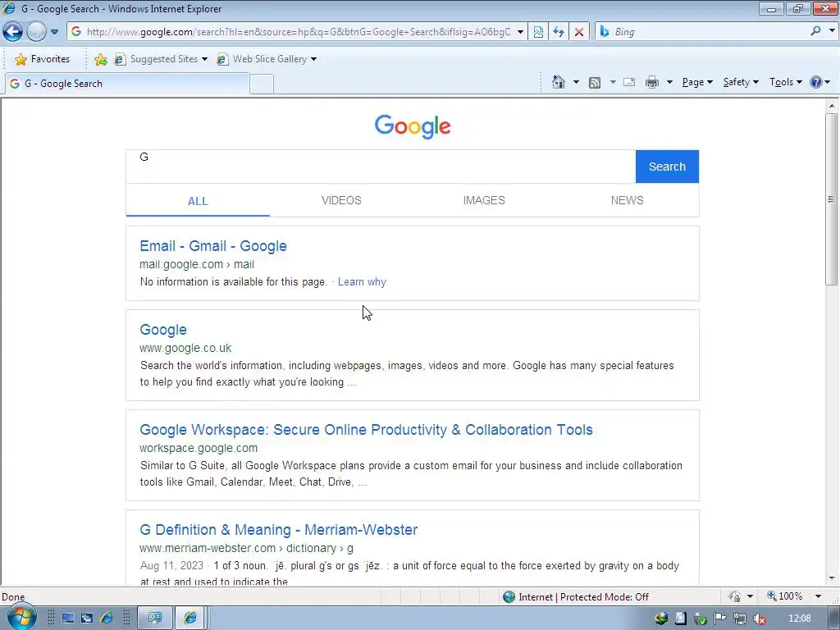The width and height of the screenshot is (840, 630).
Task: Click the scroll up arrow on scrollbar
Action: click(832, 106)
